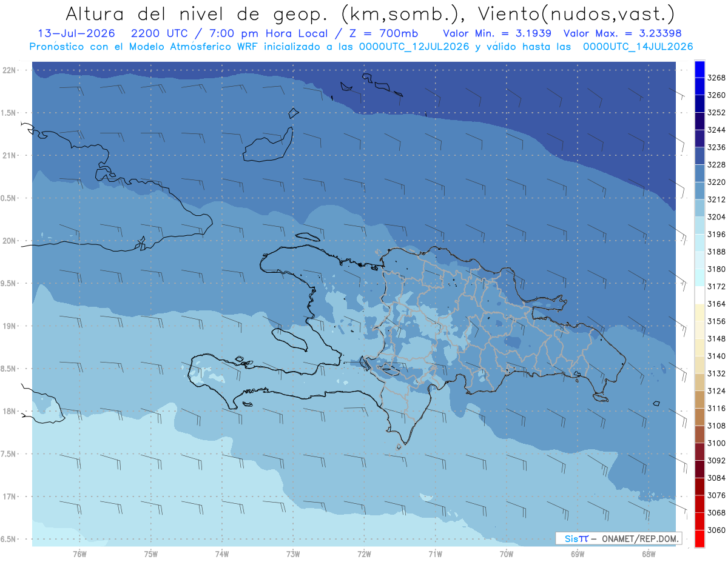Click the '3196' color scale value
The height and width of the screenshot is (562, 728).
(x=716, y=234)
